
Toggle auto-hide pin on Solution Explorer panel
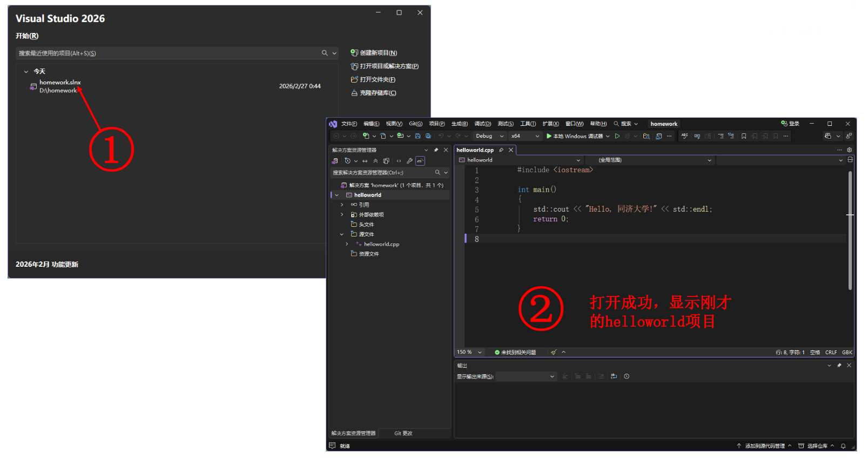pos(436,150)
